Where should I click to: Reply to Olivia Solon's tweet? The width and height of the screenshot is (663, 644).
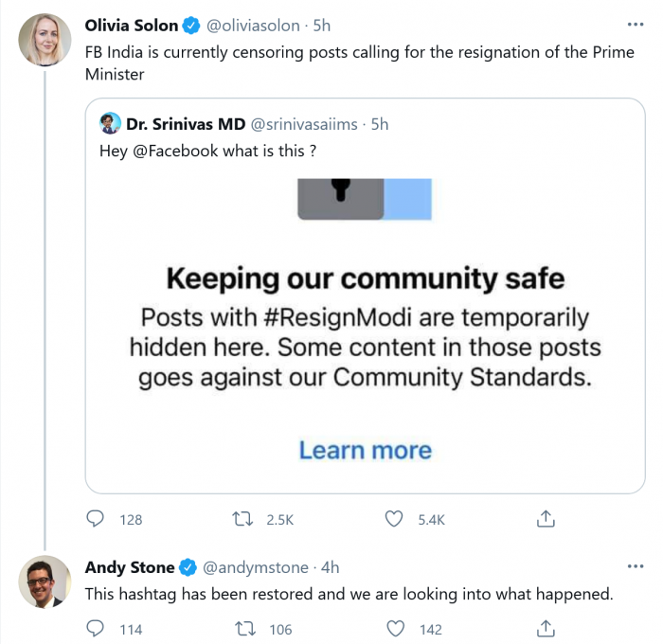click(x=95, y=519)
